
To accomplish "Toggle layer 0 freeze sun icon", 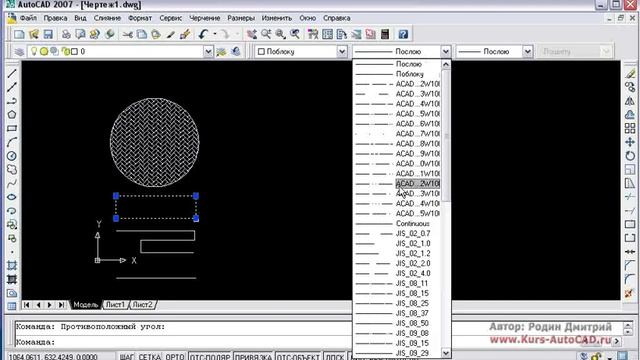I will [x=44, y=51].
